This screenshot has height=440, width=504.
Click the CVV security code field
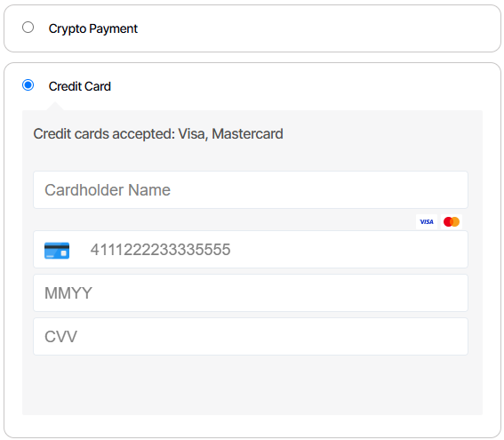point(251,337)
